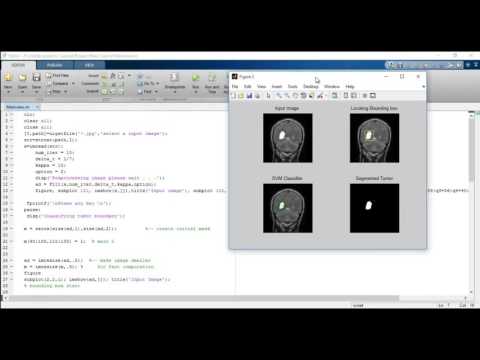Click the Insert Colorbar icon
The width and height of the screenshot is (480, 360).
point(346,96)
